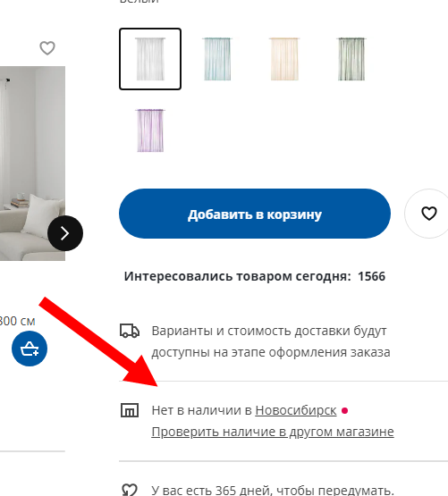Pick lilac curtain color variant

tap(150, 130)
